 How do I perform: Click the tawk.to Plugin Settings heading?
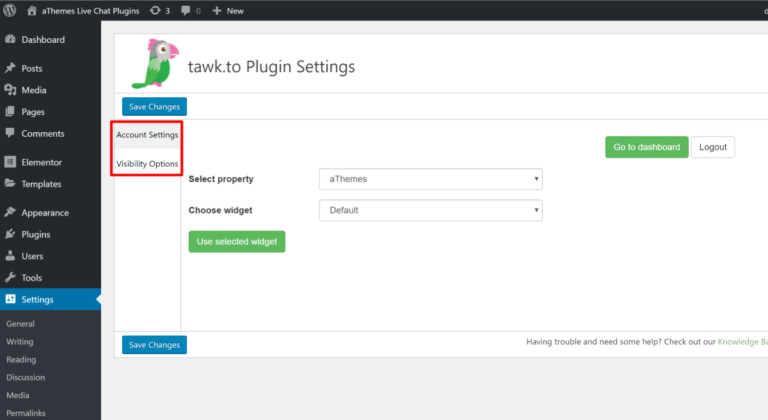coord(271,67)
